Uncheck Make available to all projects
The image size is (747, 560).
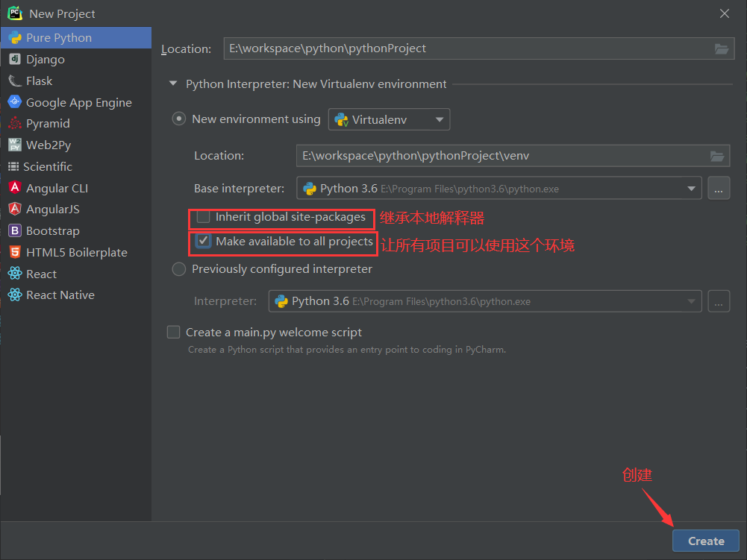tap(204, 242)
